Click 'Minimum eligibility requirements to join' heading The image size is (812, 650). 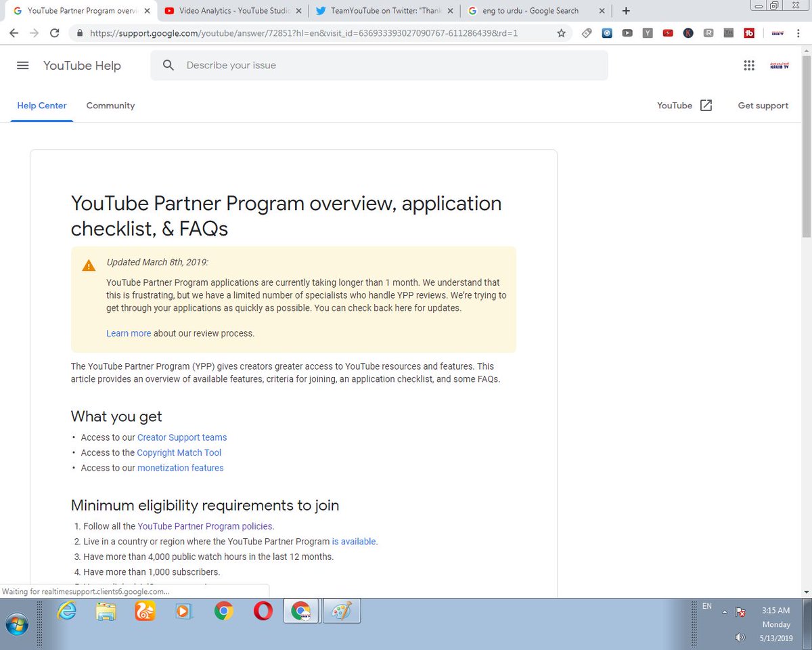pyautogui.click(x=205, y=505)
